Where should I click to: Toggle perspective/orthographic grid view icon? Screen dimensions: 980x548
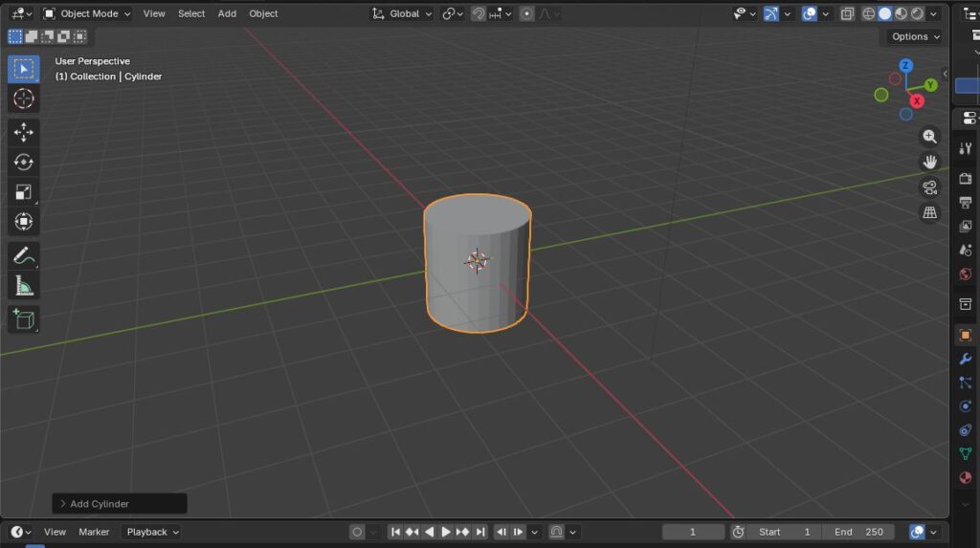pyautogui.click(x=929, y=212)
